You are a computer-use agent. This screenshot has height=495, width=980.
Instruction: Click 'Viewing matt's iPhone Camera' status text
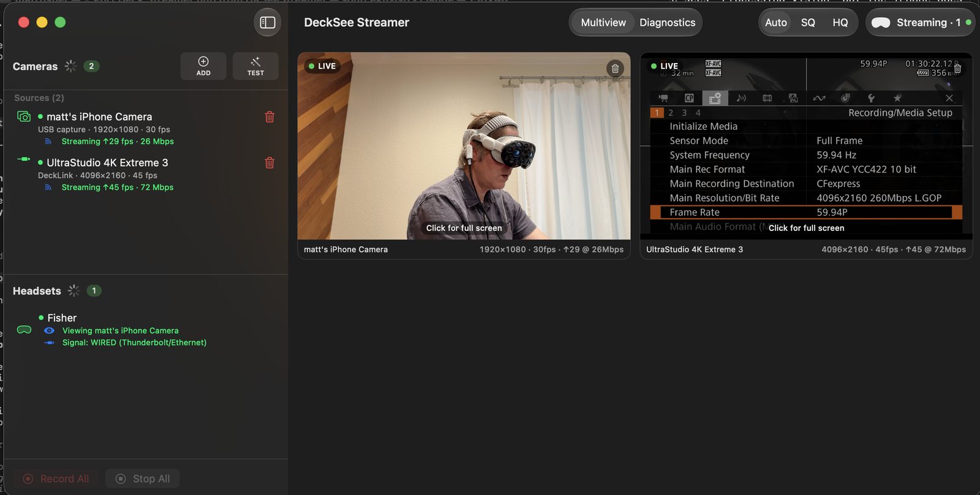[x=121, y=331]
